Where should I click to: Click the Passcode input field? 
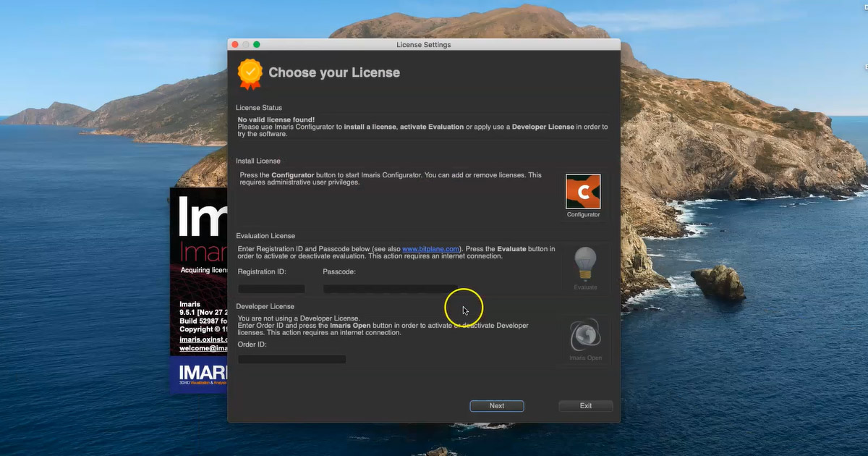391,288
